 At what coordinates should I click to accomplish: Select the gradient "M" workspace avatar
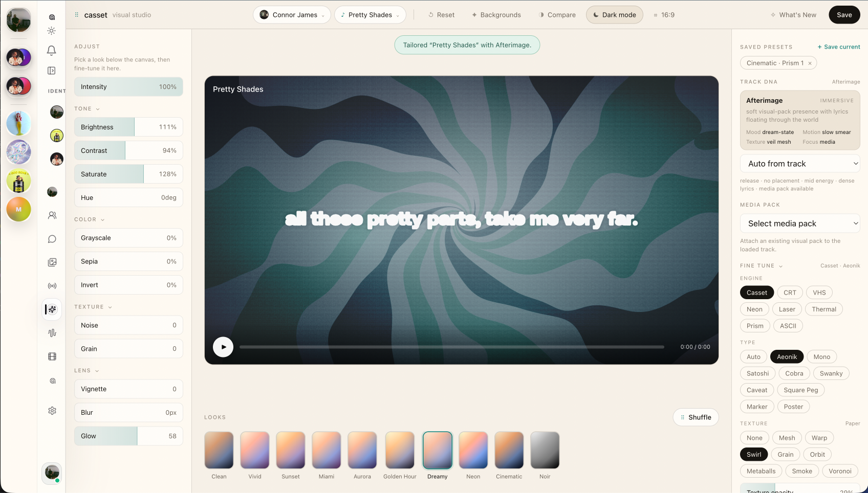pyautogui.click(x=19, y=209)
